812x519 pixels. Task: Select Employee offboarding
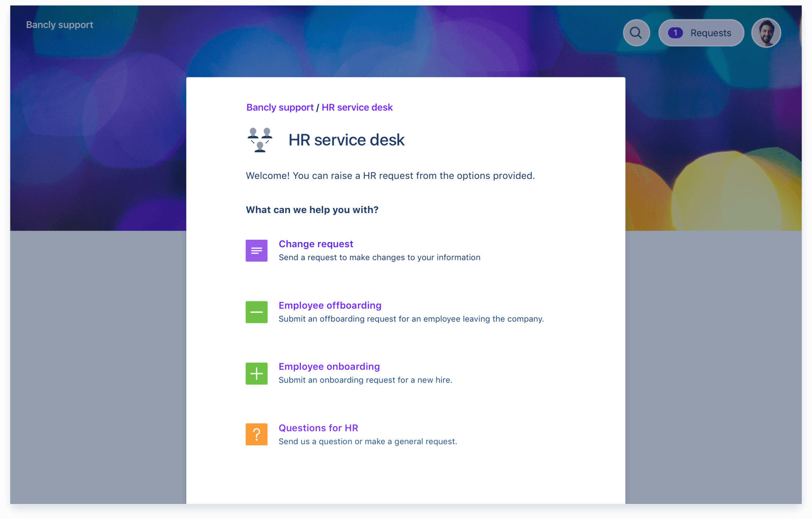tap(330, 305)
